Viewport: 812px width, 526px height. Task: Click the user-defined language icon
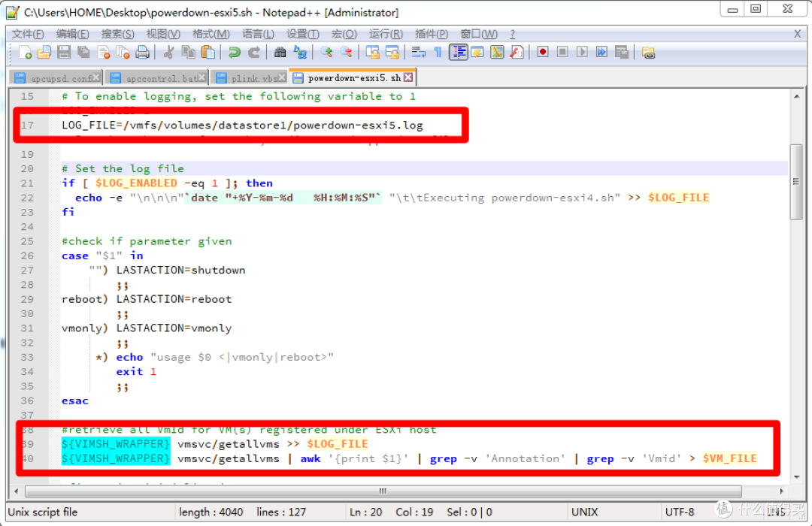(477, 52)
